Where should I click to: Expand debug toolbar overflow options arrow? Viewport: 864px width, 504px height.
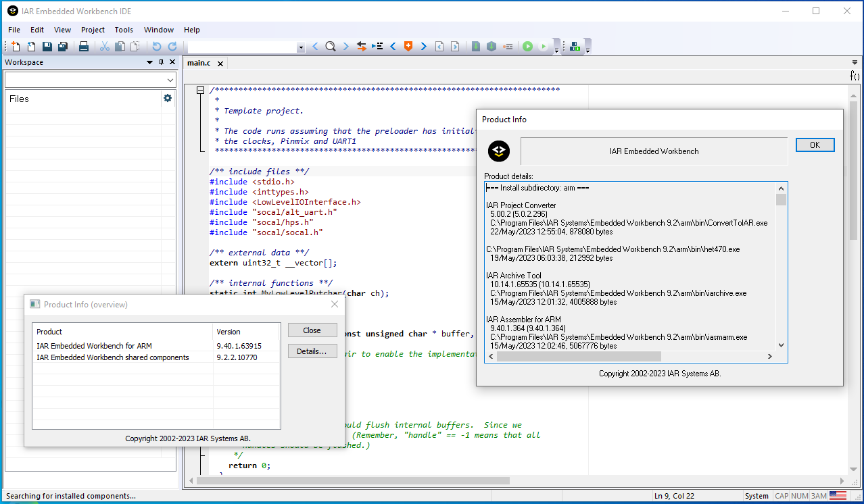pos(557,49)
